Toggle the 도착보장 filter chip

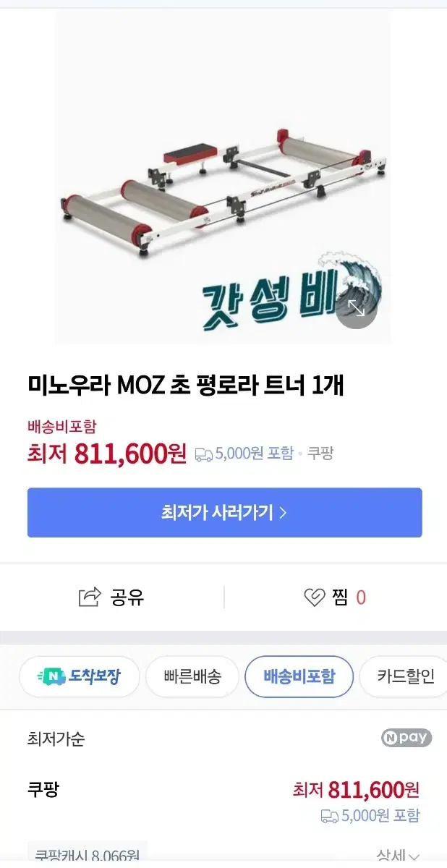point(79,677)
